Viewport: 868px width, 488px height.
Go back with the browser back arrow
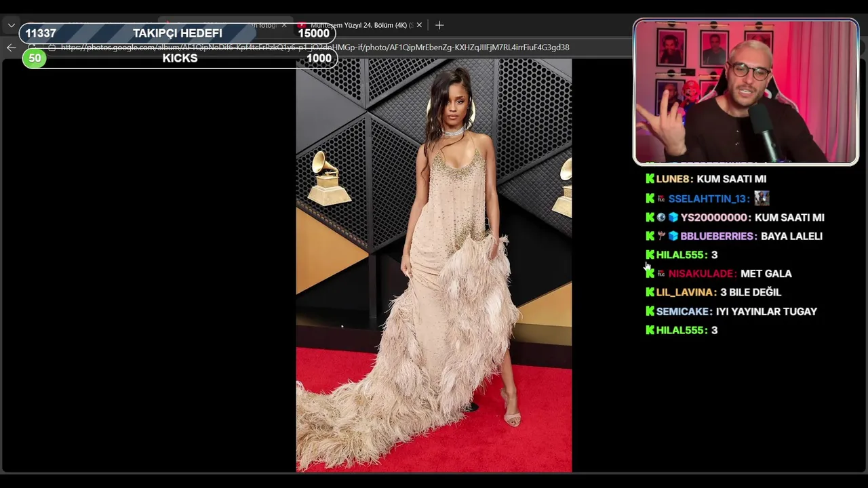11,47
